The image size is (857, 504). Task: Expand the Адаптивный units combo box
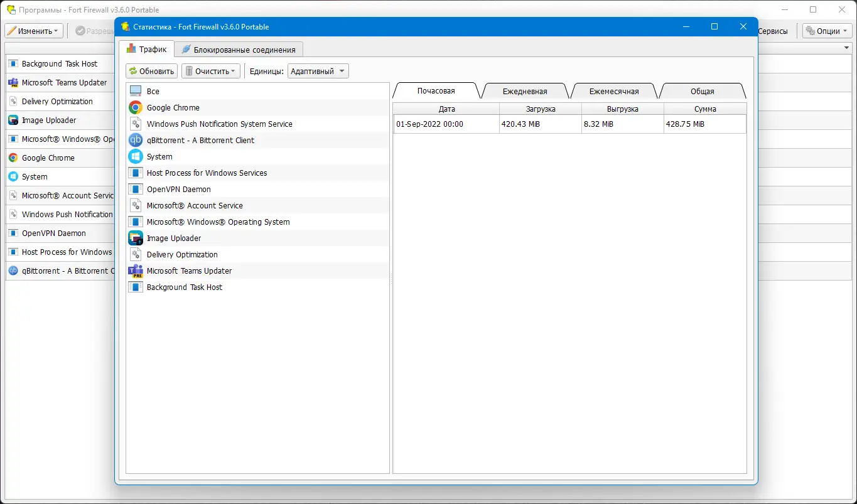[318, 71]
